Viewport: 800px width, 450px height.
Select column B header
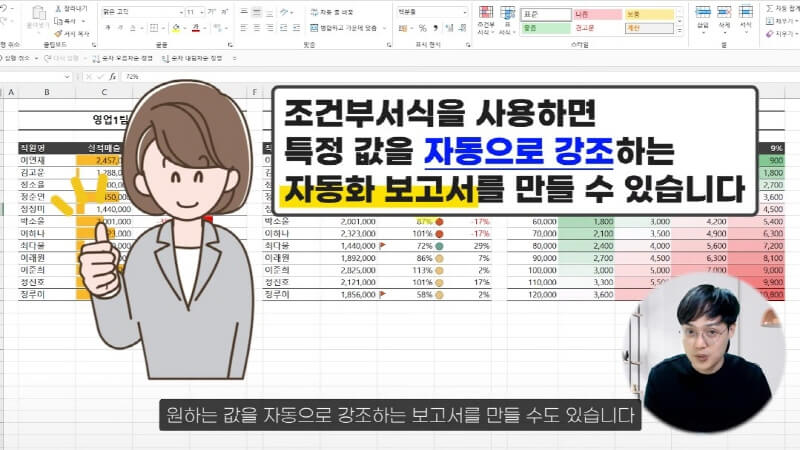tap(46, 92)
